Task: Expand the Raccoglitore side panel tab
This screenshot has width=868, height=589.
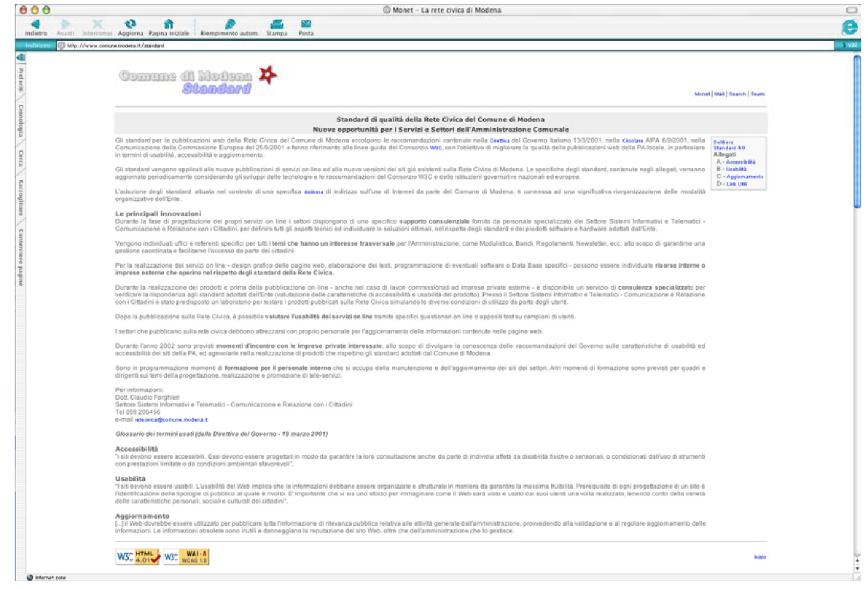Action: click(20, 197)
